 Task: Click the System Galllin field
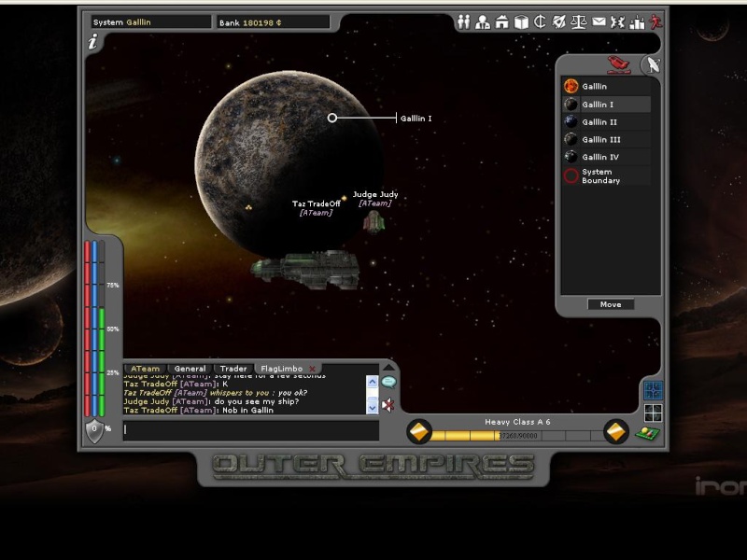tap(151, 21)
